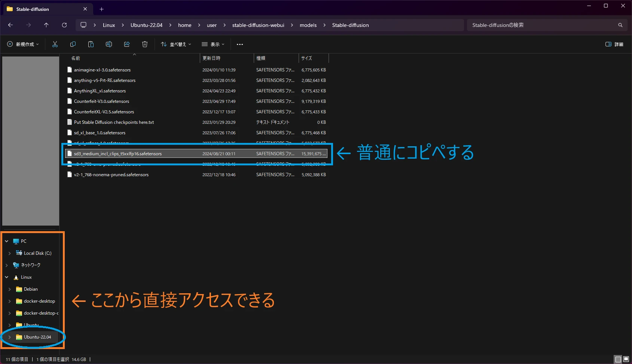
Task: Click home in the breadcrumb path
Action: [184, 25]
